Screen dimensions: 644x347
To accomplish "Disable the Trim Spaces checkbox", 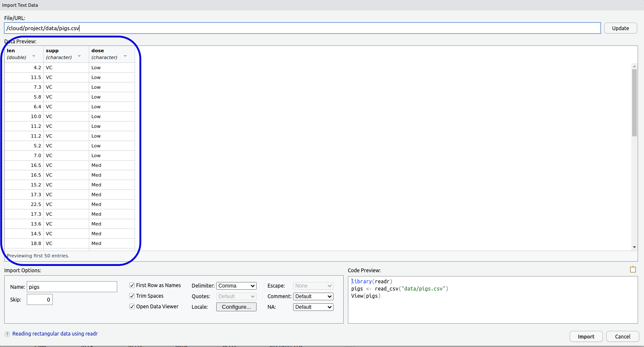I will coord(132,296).
